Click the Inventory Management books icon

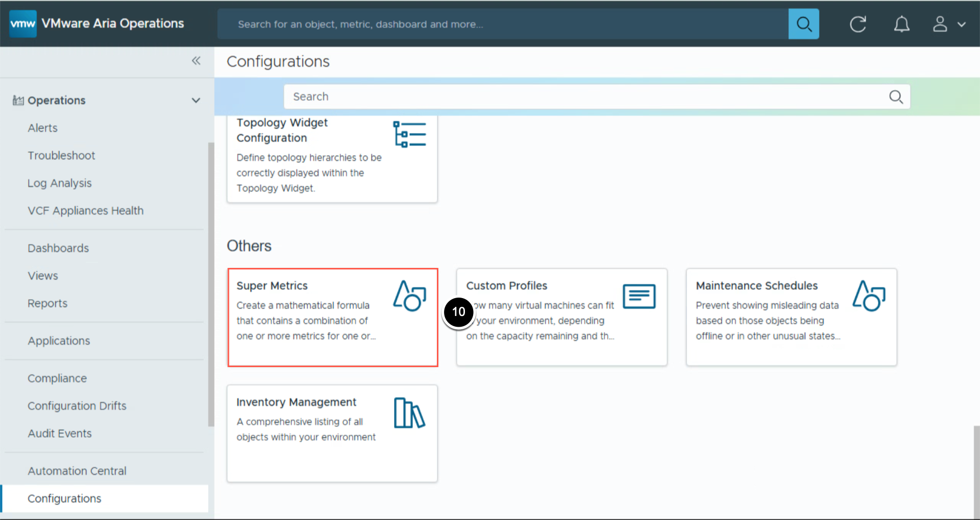[x=409, y=413]
